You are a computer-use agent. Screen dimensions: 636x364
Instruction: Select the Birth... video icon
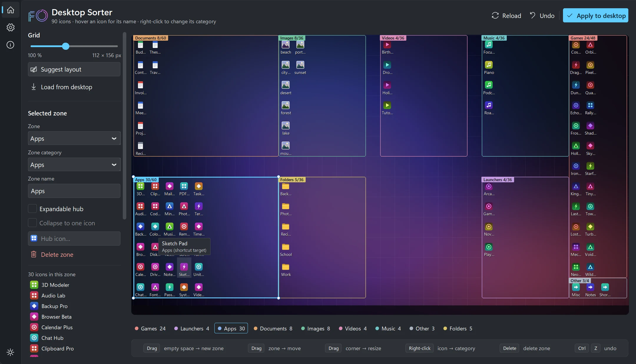[x=387, y=48]
